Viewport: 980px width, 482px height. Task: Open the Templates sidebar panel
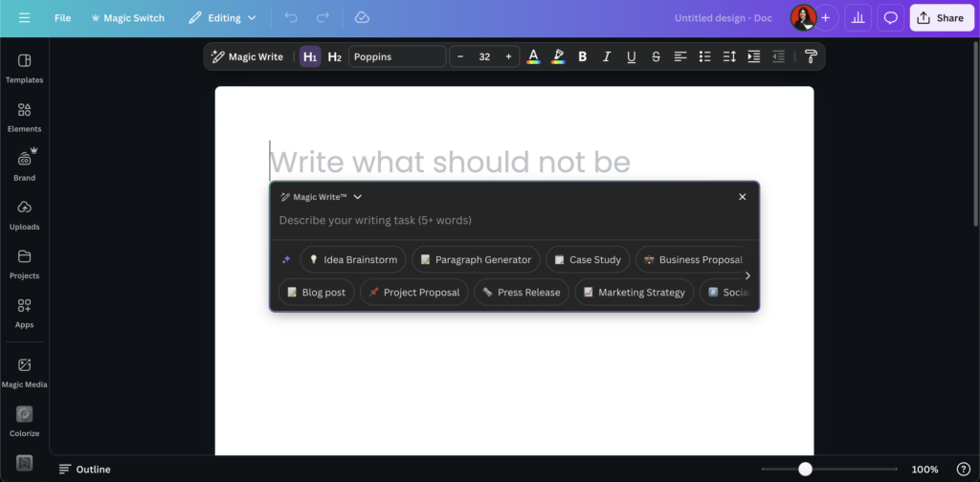24,69
